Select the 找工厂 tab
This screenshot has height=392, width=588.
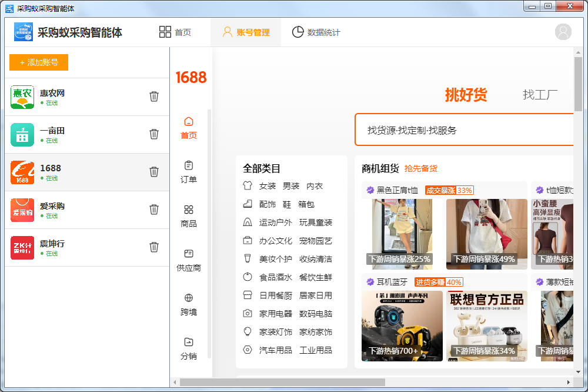pyautogui.click(x=540, y=95)
